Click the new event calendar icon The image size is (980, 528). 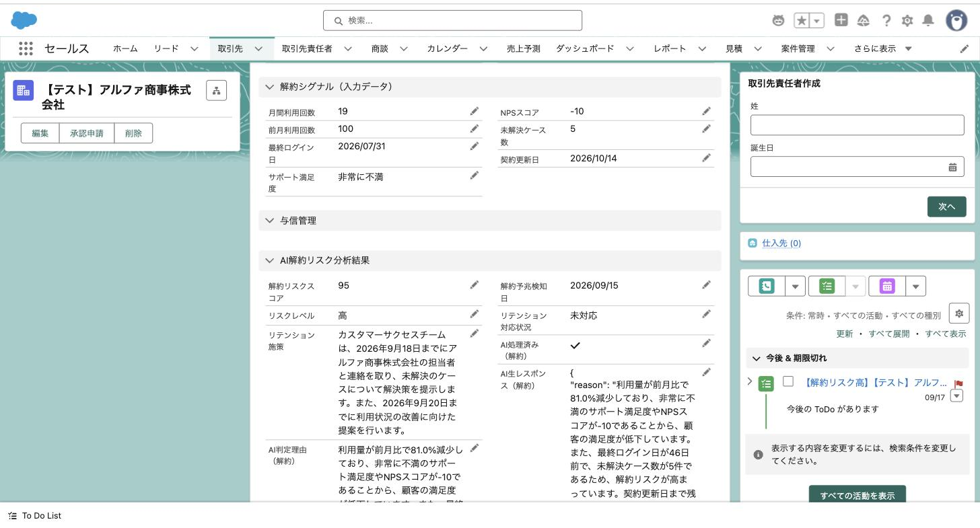887,286
